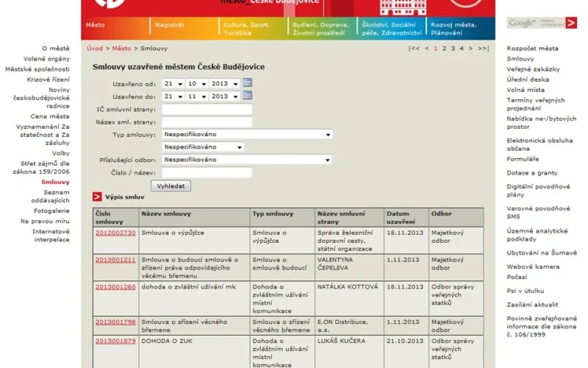588x368 pixels.
Task: Open Psi v útulku link
Action: (525, 291)
